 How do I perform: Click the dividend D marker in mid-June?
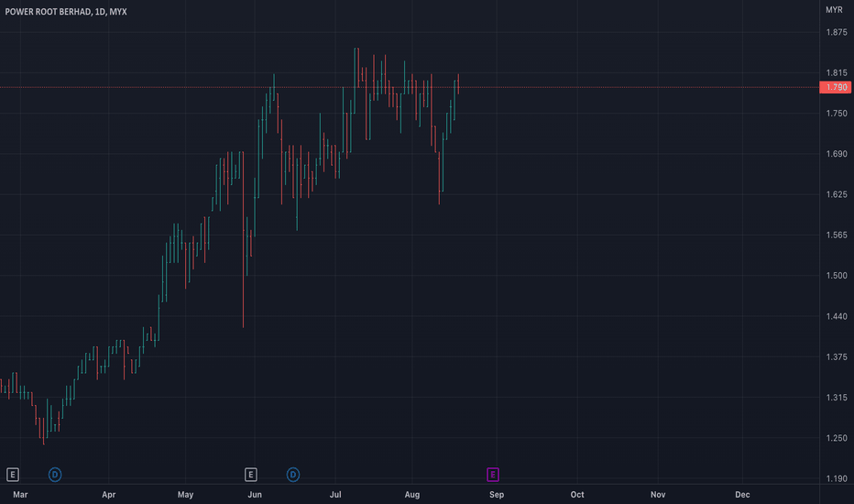click(293, 475)
